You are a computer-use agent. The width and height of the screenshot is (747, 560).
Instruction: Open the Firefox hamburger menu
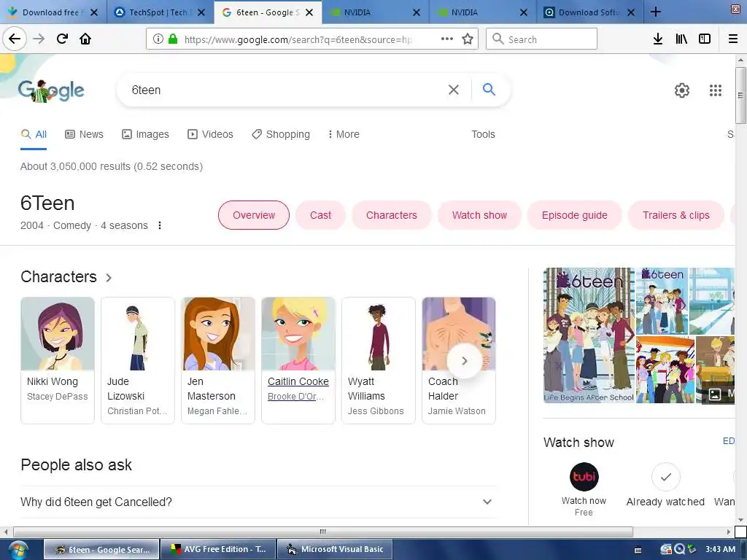(733, 39)
